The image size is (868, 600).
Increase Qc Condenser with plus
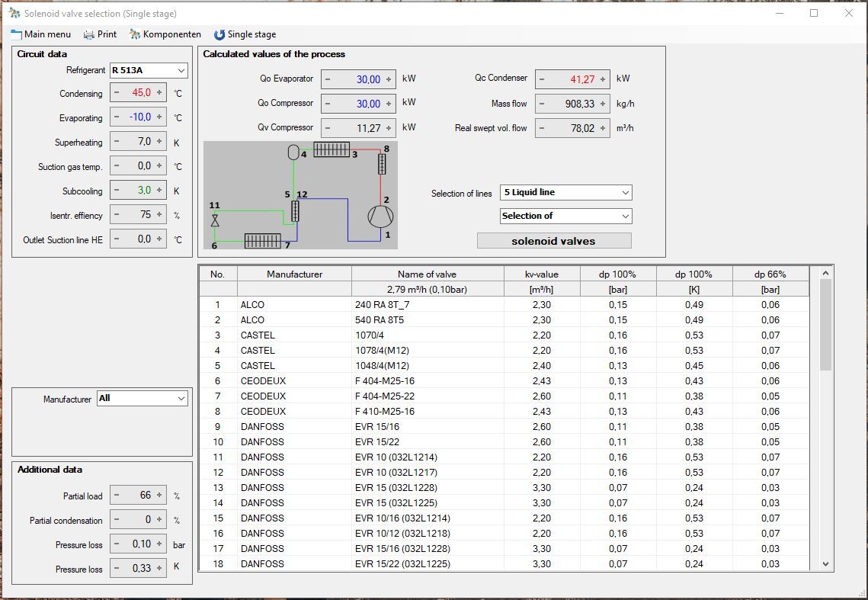point(603,79)
